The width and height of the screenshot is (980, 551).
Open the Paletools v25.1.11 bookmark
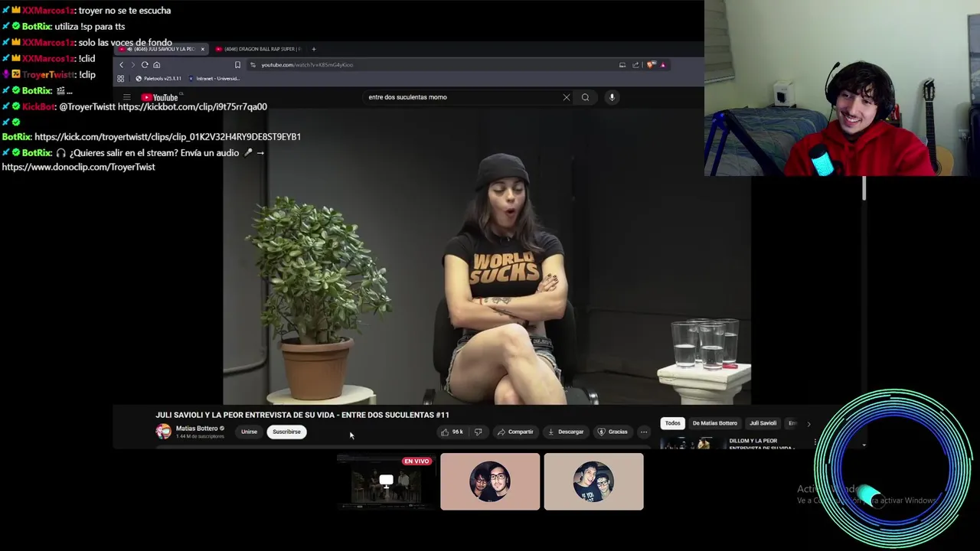coord(158,79)
